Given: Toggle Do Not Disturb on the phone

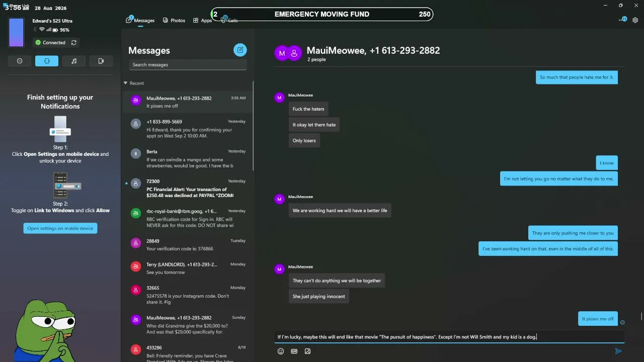Looking at the screenshot, I should coord(20,61).
